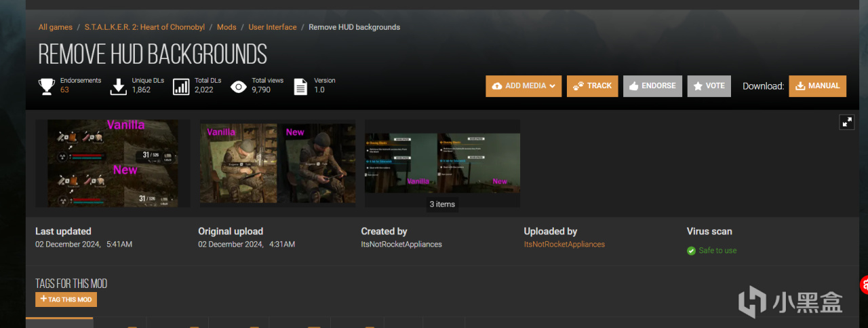The width and height of the screenshot is (868, 328).
Task: Click the Endorsements trophy icon
Action: (46, 86)
